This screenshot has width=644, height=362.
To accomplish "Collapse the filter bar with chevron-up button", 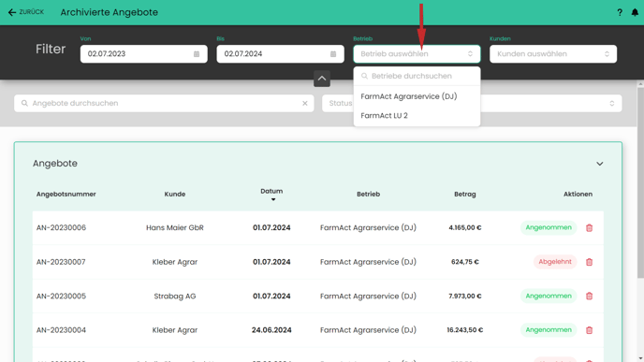I will coord(322,79).
